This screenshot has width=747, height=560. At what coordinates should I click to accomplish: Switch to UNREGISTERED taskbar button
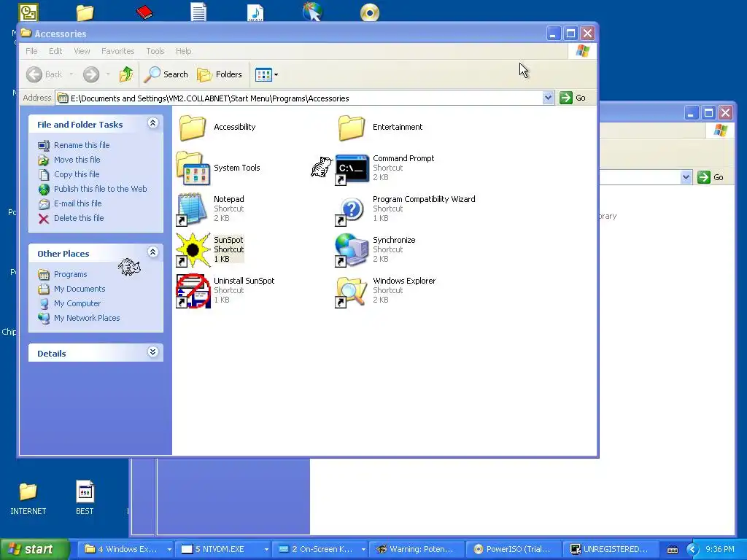(x=610, y=549)
